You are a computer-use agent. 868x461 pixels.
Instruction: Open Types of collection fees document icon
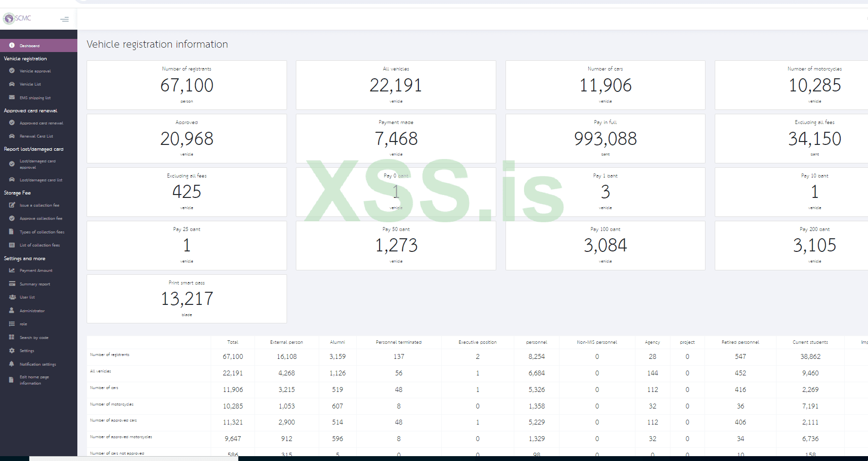pos(12,231)
